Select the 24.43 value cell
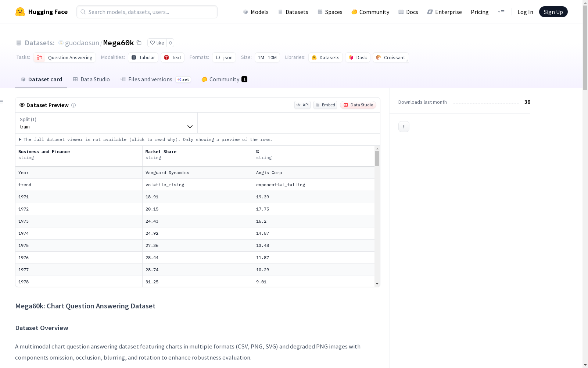The image size is (588, 368). pos(198,221)
